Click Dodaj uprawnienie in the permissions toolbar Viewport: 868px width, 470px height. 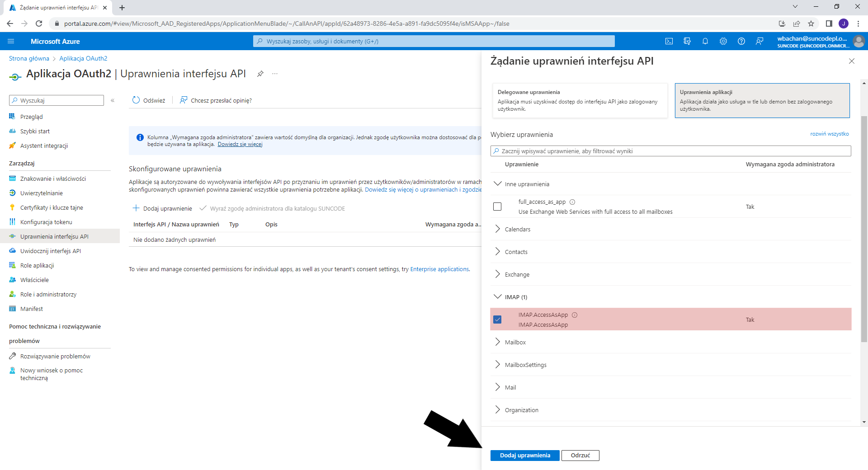[162, 208]
